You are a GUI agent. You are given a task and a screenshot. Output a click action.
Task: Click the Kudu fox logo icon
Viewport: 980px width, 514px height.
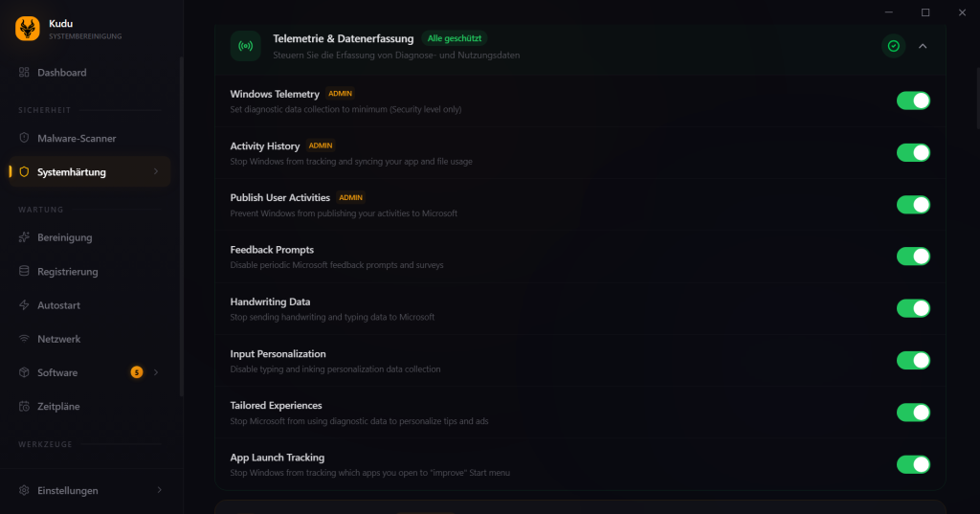coord(28,29)
